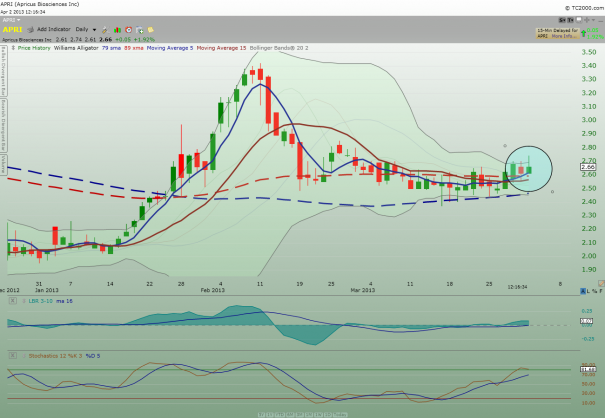Click the floating window icon in top bar
This screenshot has height=418, width=605.
(579, 20)
